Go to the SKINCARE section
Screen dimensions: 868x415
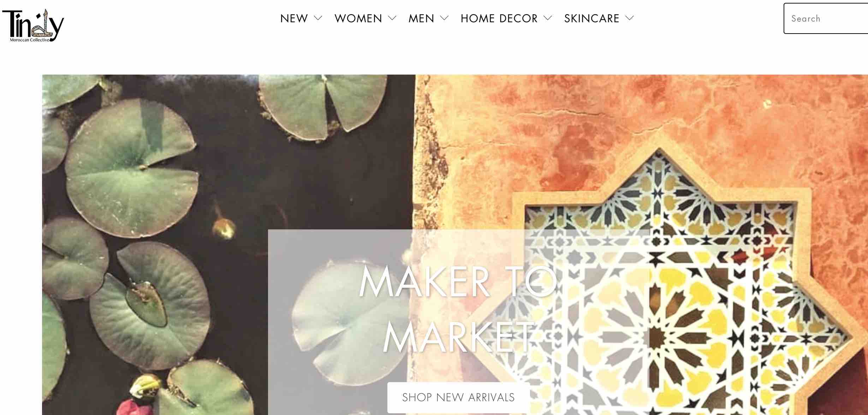591,18
